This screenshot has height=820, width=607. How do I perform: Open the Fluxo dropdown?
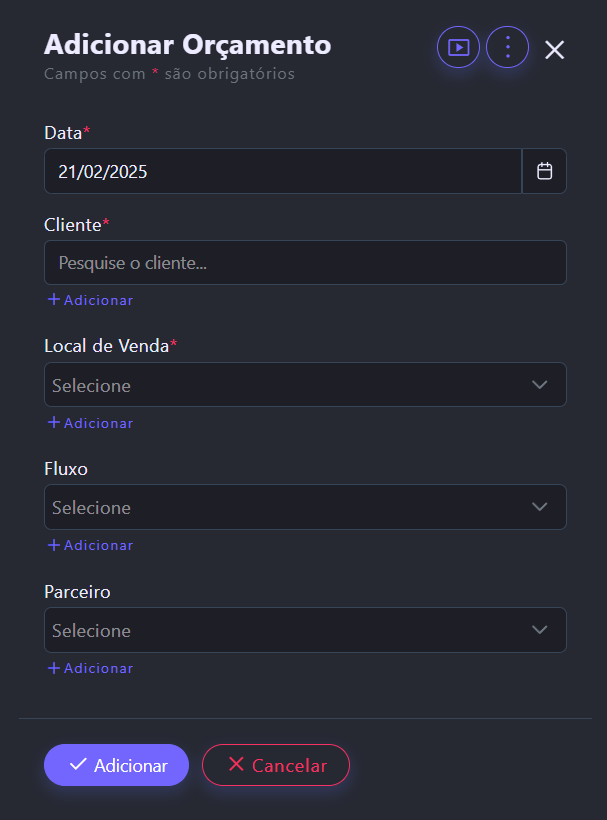click(290, 507)
